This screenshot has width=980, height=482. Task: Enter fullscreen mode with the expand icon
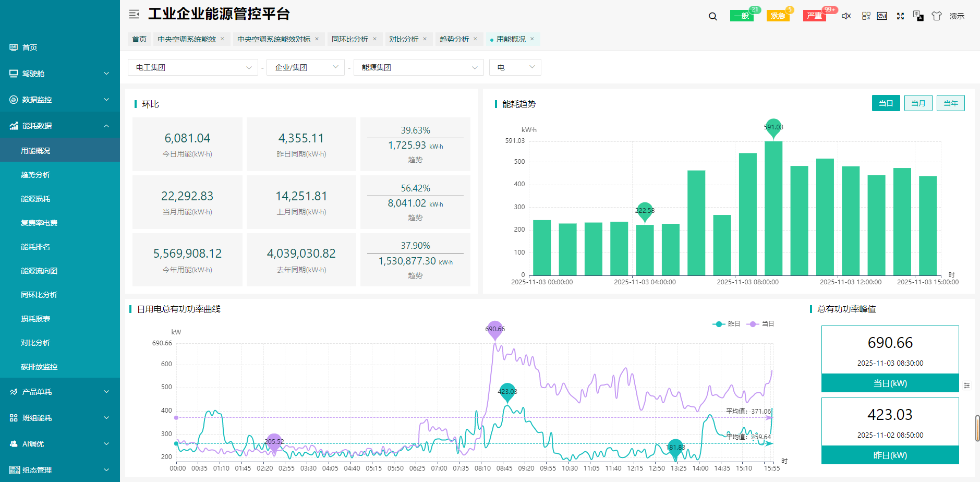point(900,16)
